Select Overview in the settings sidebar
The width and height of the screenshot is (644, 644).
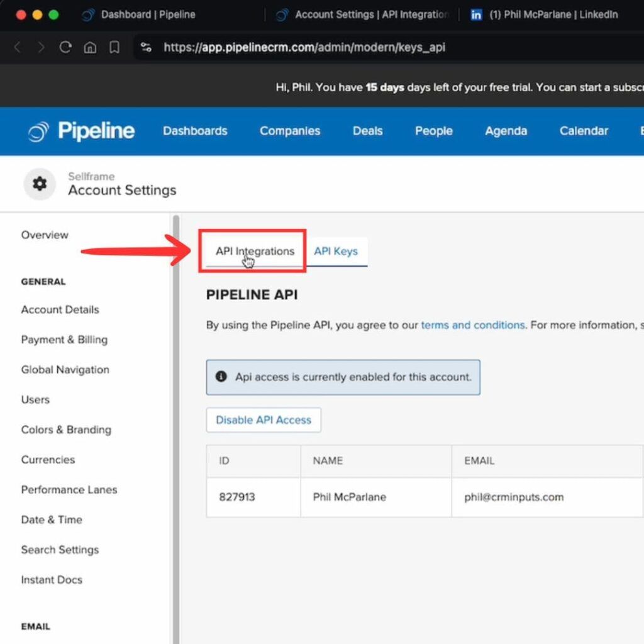[45, 235]
